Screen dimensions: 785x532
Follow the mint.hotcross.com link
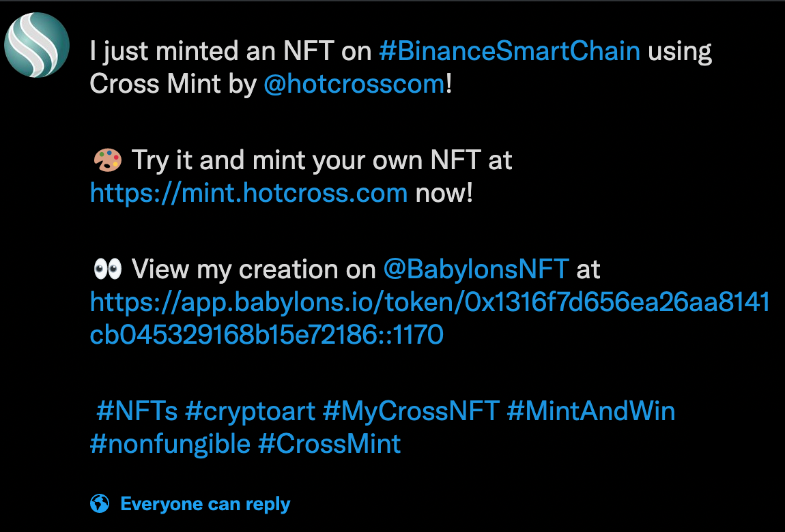249,192
